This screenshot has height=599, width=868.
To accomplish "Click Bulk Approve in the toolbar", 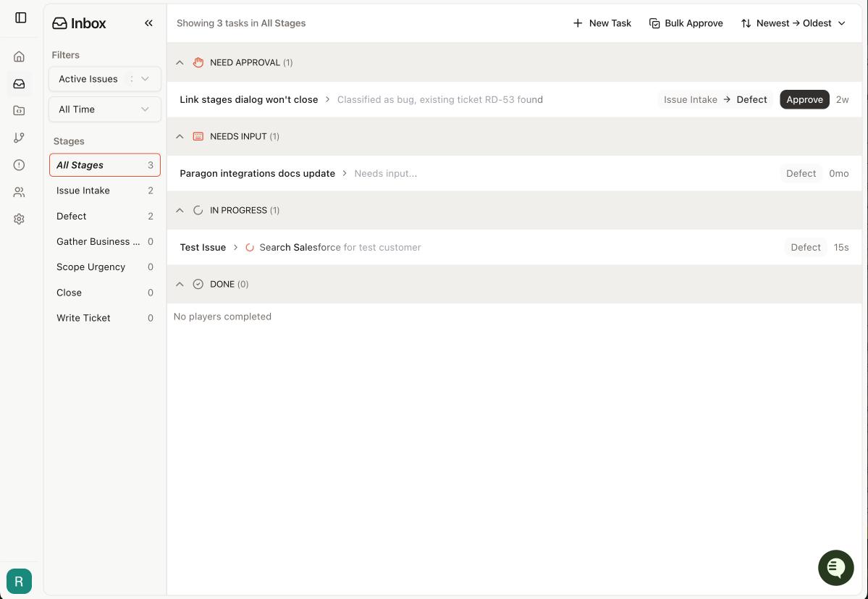I will point(686,22).
